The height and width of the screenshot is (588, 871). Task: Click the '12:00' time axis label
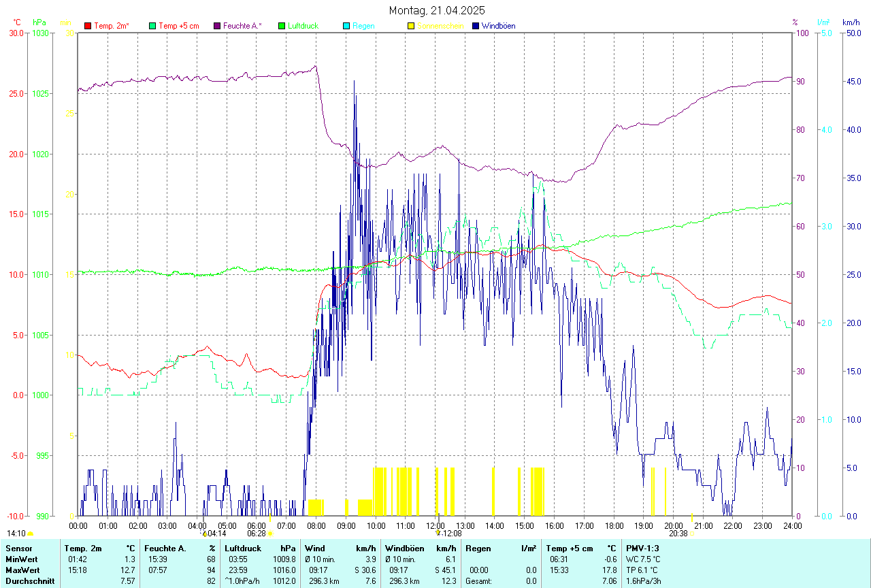(435, 525)
